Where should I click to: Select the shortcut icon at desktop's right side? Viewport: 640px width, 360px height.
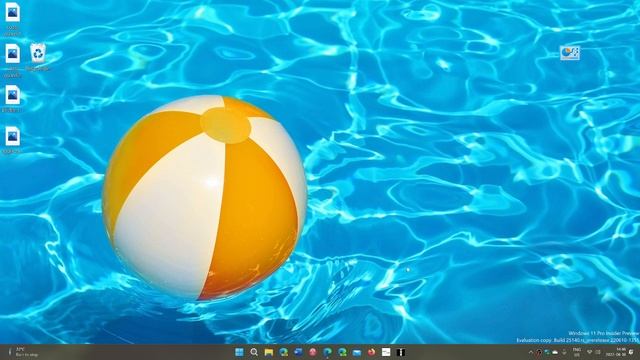[x=570, y=53]
